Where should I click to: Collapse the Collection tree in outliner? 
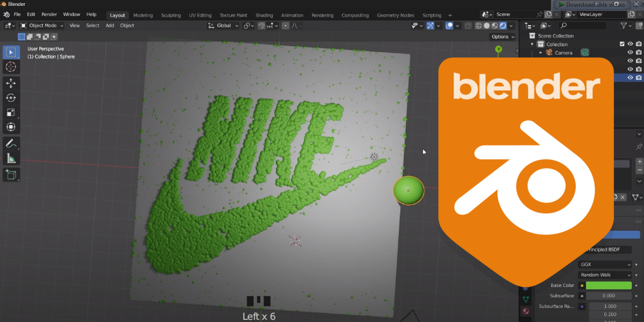(533, 44)
